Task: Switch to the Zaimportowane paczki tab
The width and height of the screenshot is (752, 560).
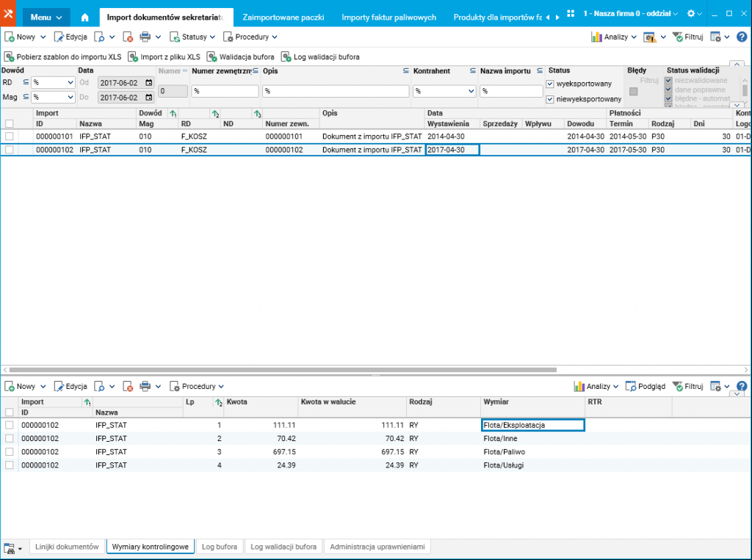Action: [283, 18]
